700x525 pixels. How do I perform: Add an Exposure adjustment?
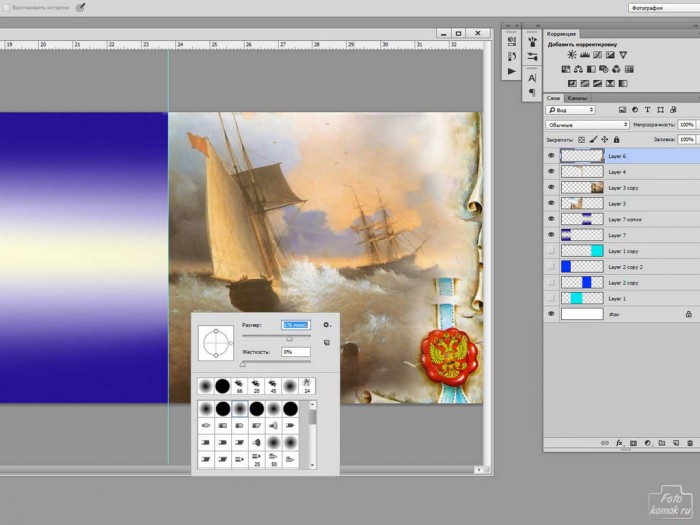tap(610, 55)
